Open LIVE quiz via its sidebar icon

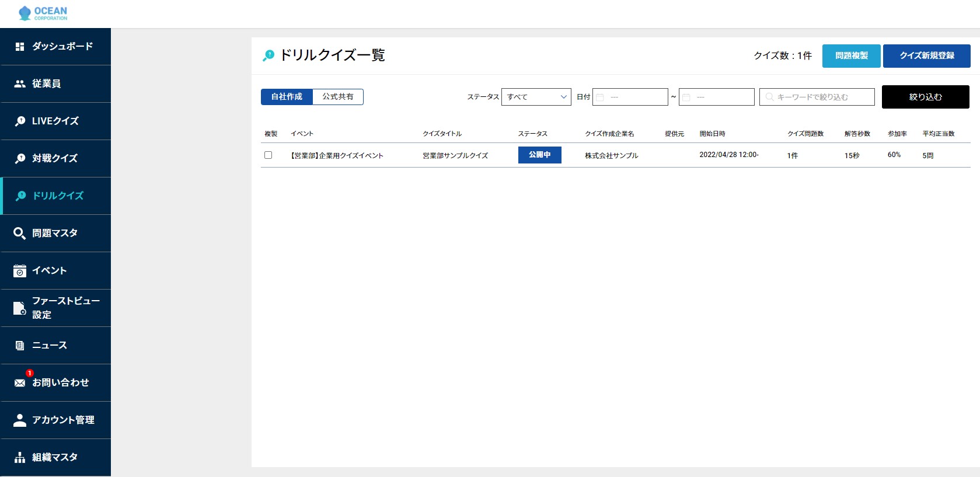(20, 121)
